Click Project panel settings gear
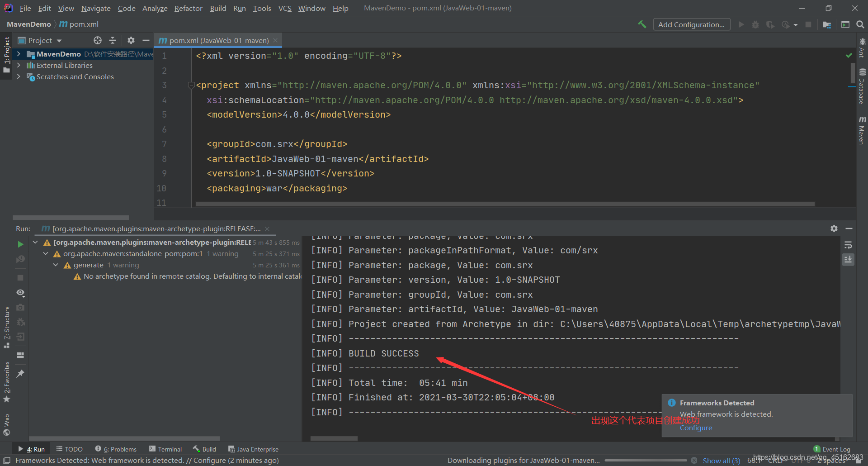The width and height of the screenshot is (868, 466). 131,40
